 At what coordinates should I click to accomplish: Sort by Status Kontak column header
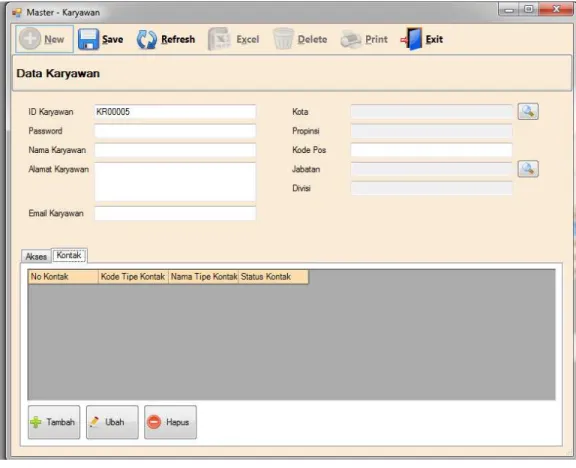273,277
